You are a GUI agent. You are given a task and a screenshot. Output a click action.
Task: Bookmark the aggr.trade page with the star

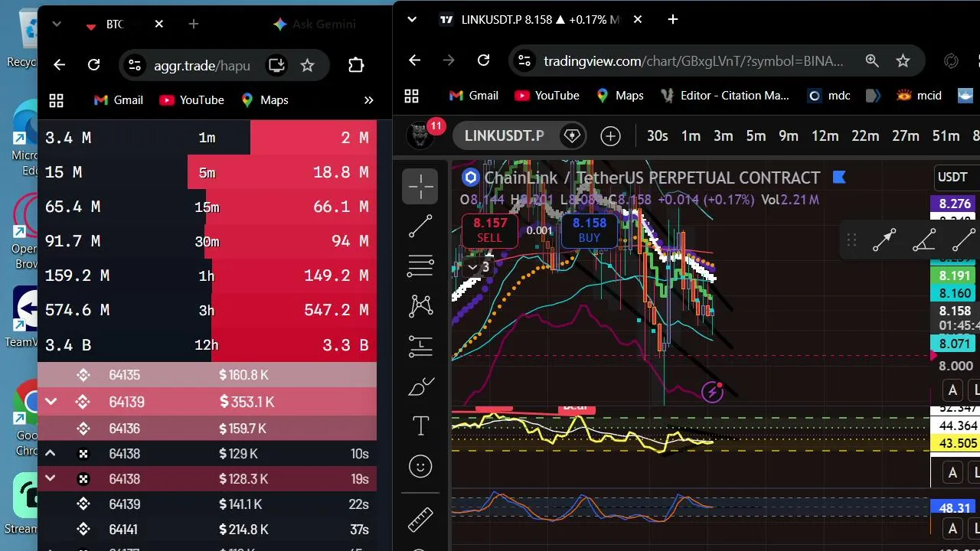[307, 65]
